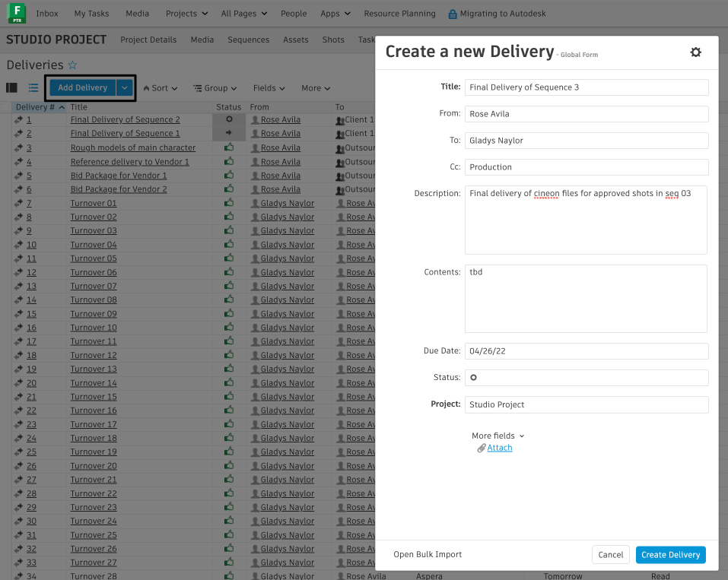Click the delivery icon in row 3

[x=18, y=147]
